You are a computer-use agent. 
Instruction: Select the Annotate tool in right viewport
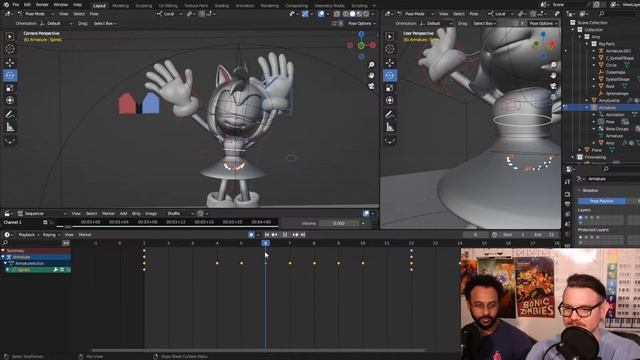(390, 115)
